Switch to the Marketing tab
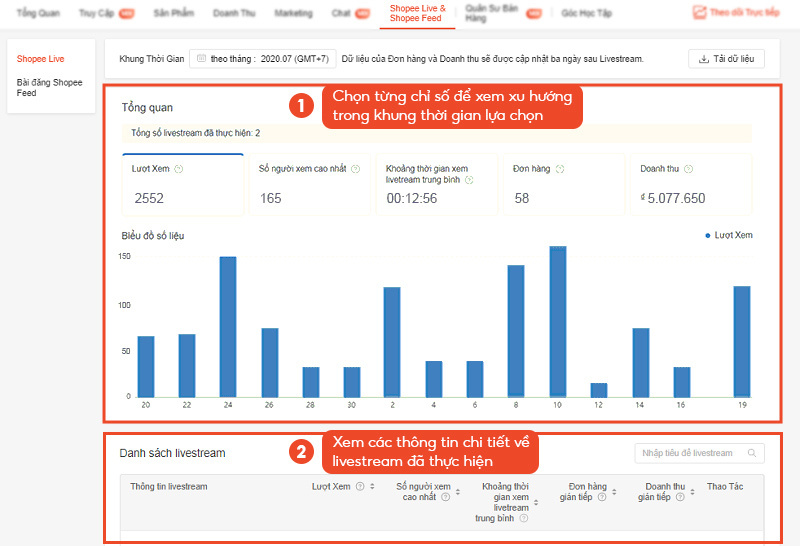 [x=293, y=13]
